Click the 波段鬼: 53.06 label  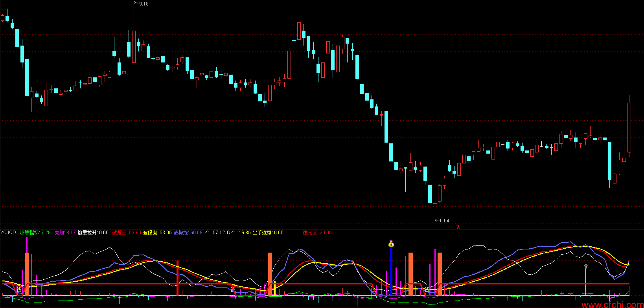157,233
